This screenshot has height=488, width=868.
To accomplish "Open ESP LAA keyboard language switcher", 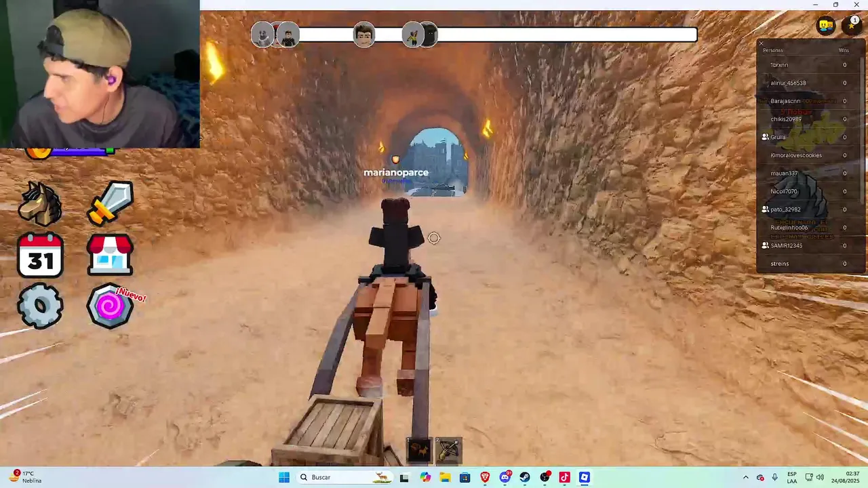I will pos(792,477).
